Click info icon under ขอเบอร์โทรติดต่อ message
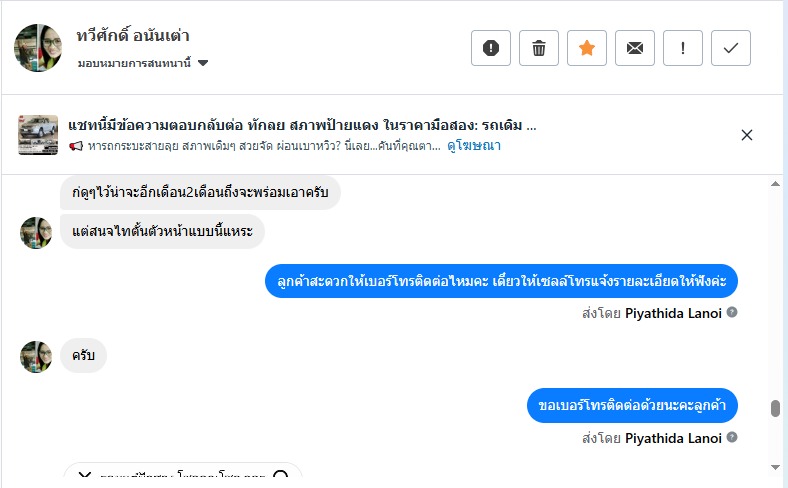This screenshot has height=488, width=788. pyautogui.click(x=732, y=438)
